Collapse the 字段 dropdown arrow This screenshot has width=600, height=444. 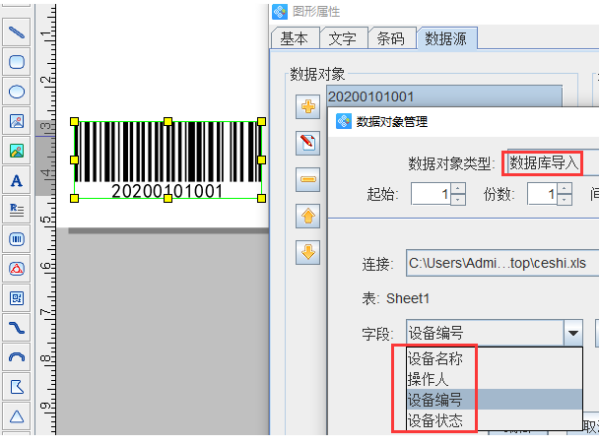[573, 333]
